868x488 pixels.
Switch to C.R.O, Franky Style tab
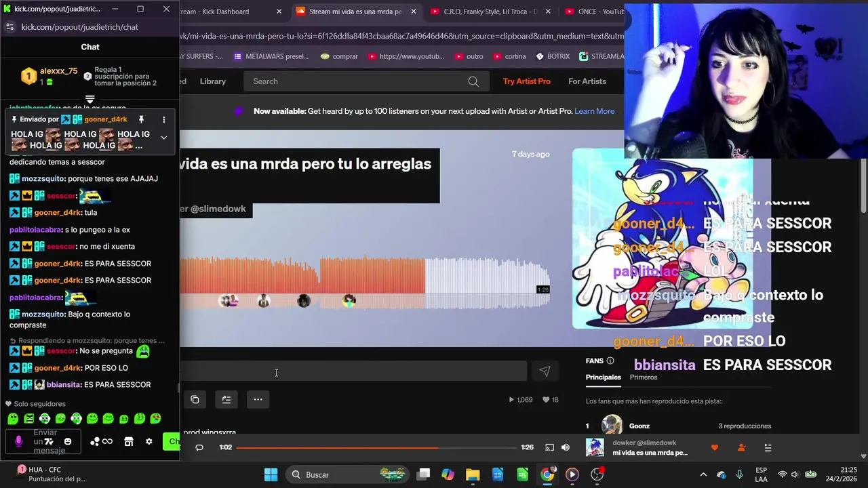[x=490, y=12]
